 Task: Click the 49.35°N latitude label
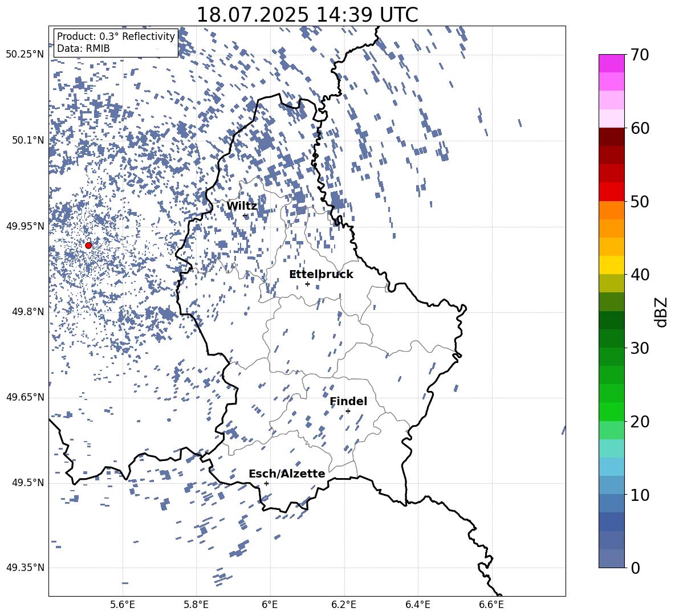pos(25,568)
